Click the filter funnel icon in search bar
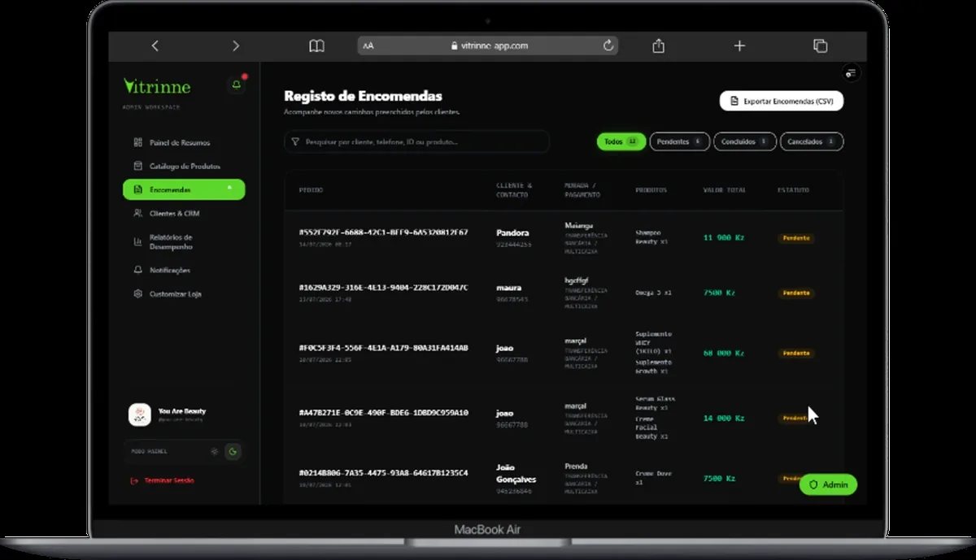The image size is (976, 560). pyautogui.click(x=295, y=141)
